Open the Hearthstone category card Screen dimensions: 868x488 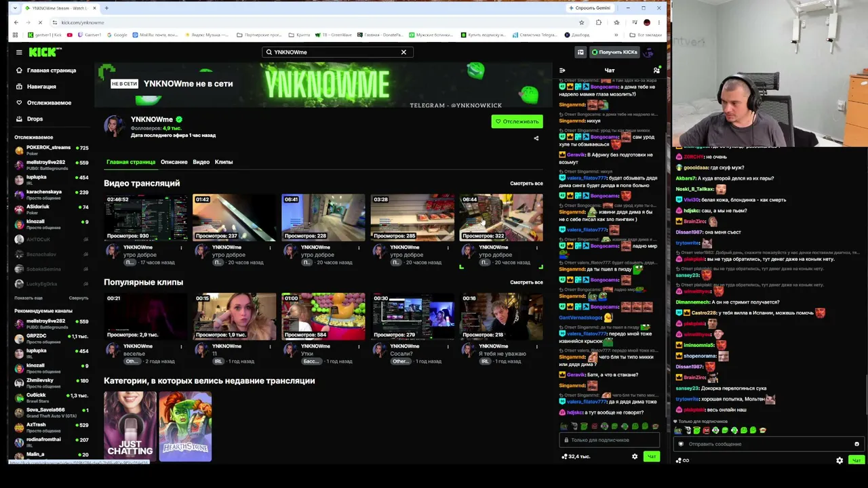click(185, 426)
